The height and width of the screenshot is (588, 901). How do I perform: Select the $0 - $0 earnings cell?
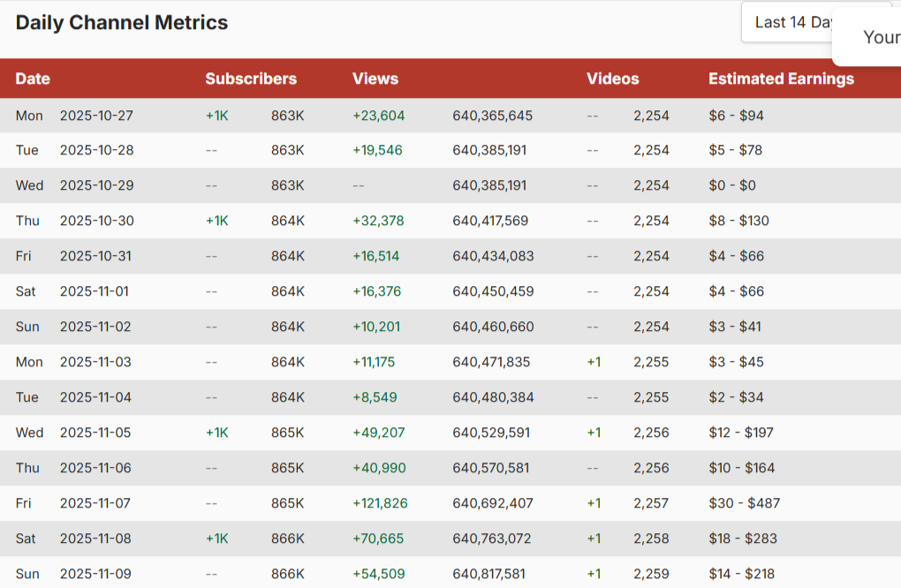point(732,185)
